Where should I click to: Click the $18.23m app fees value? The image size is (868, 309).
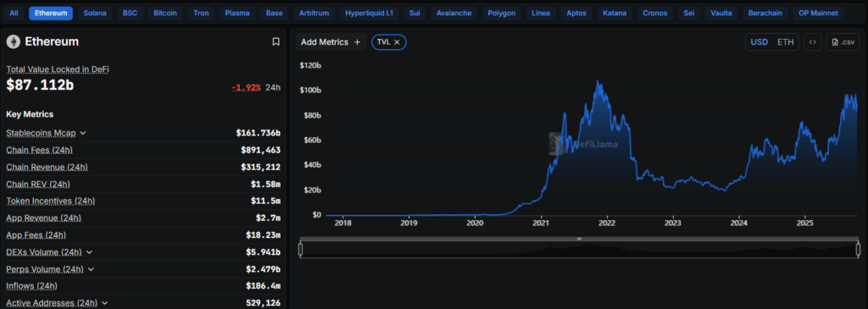tap(263, 235)
